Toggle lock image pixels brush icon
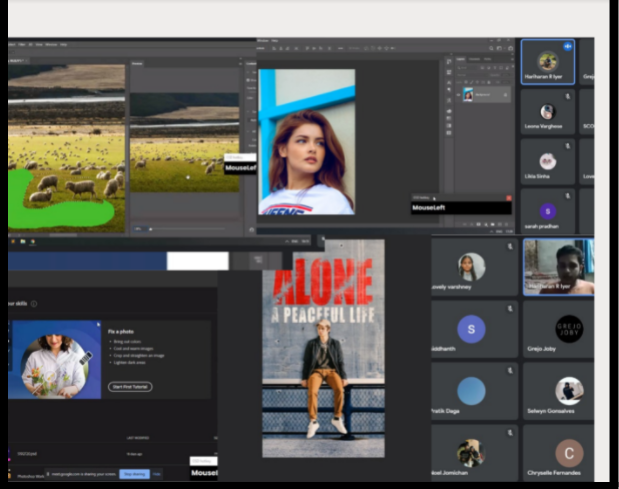 coord(471,82)
